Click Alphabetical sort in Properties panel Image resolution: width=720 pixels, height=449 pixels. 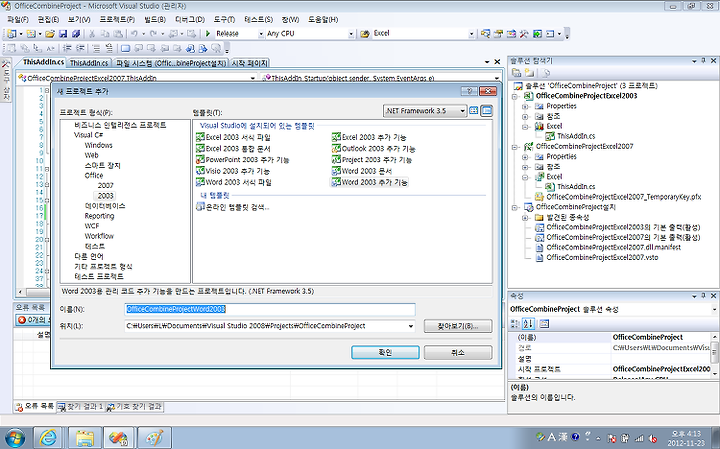pos(529,324)
